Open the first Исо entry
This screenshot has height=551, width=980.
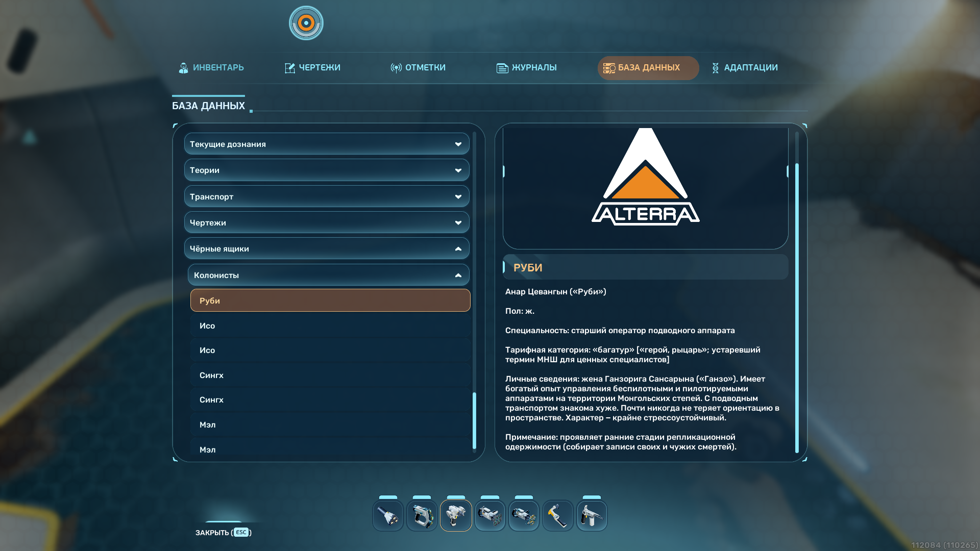pyautogui.click(x=330, y=325)
